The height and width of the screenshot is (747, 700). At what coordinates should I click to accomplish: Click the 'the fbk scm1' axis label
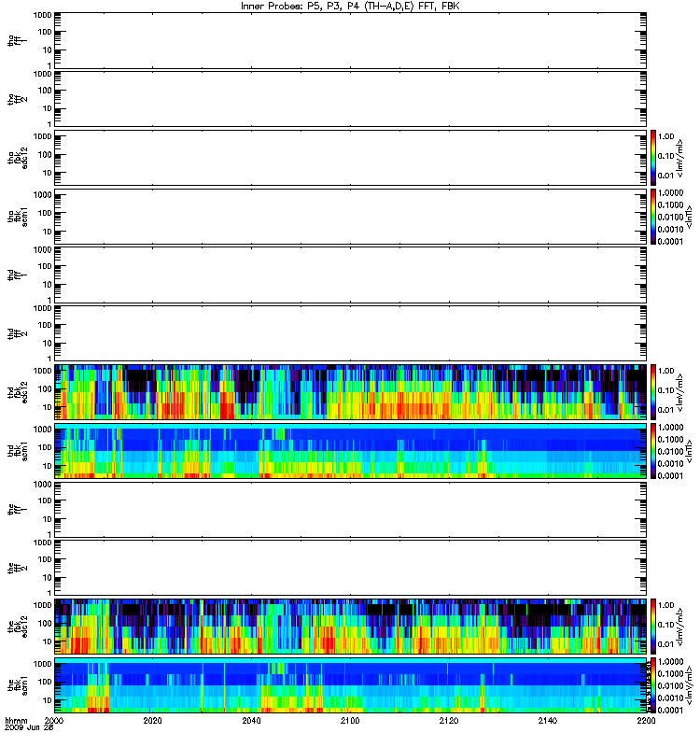pyautogui.click(x=18, y=685)
